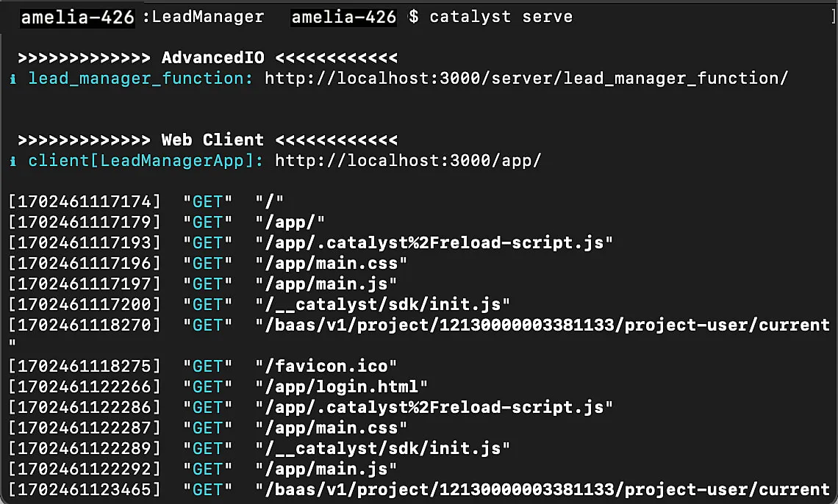The image size is (838, 504).
Task: Click the main.css path on line 1702461122287
Action: [332, 428]
